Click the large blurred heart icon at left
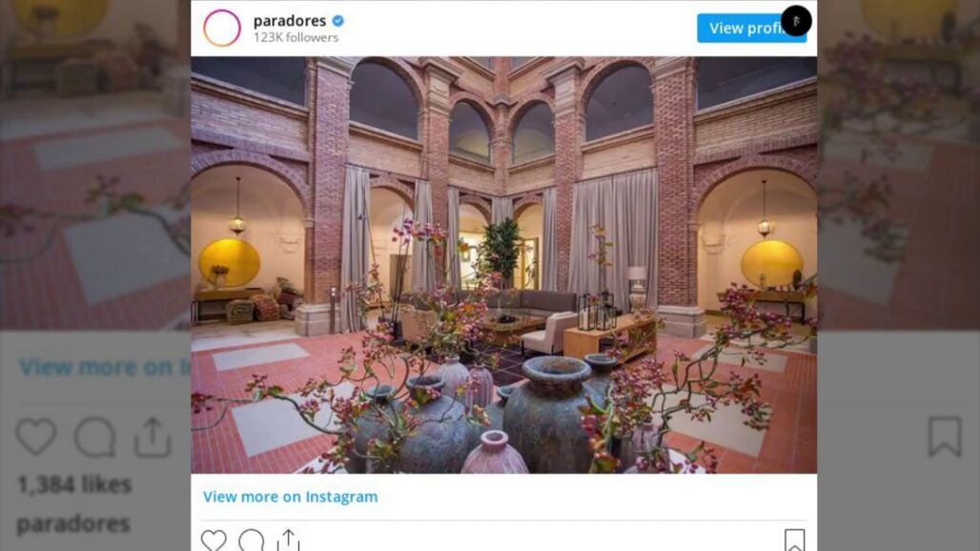The image size is (980, 551). tap(36, 436)
